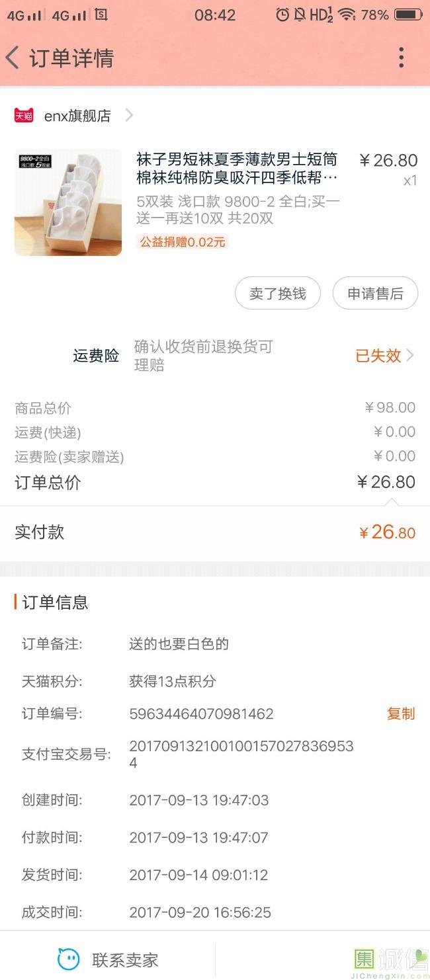This screenshot has width=430, height=980.
Task: Tap the 运费险 label row
Action: (96, 356)
